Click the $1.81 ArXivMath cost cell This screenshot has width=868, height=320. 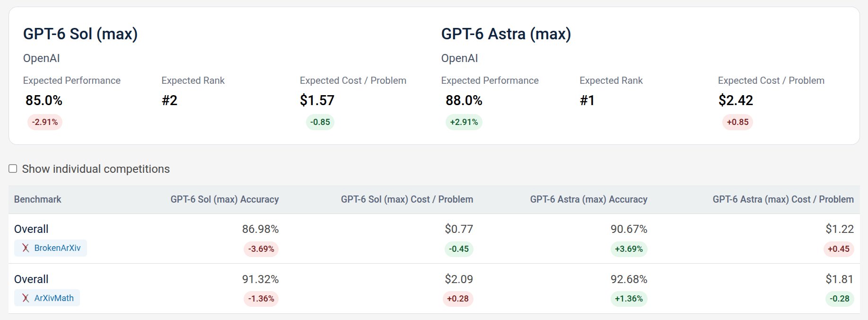pyautogui.click(x=840, y=279)
